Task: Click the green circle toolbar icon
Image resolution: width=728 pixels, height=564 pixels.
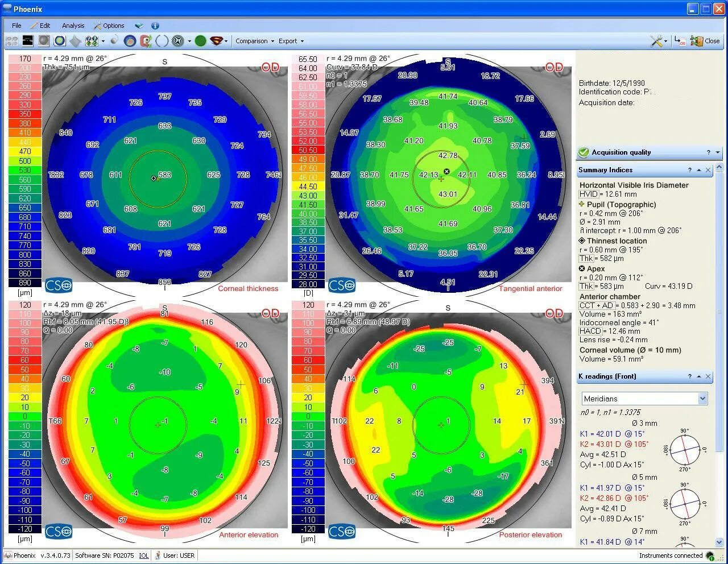Action: pyautogui.click(x=200, y=41)
